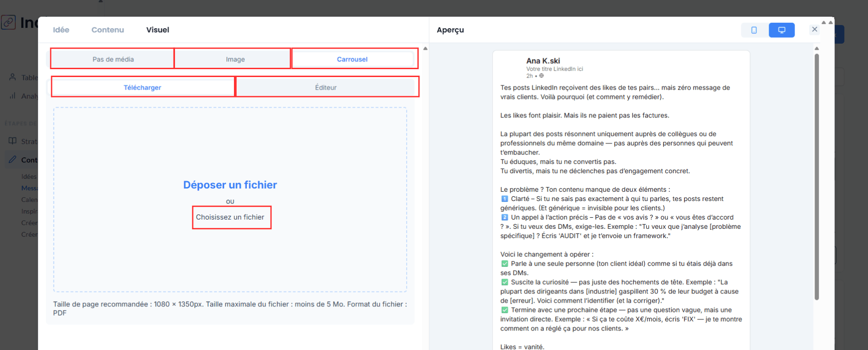Go to the Contenu tab
The height and width of the screenshot is (350, 868).
107,30
